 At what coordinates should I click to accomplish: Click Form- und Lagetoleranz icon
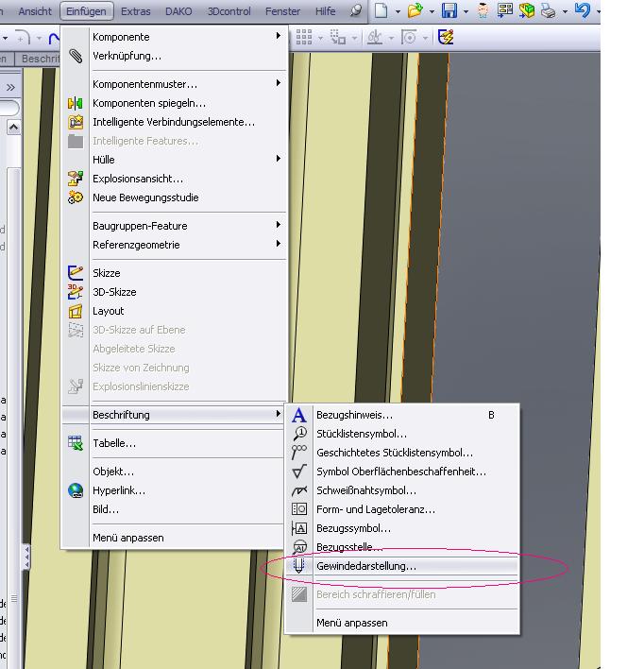[x=299, y=509]
